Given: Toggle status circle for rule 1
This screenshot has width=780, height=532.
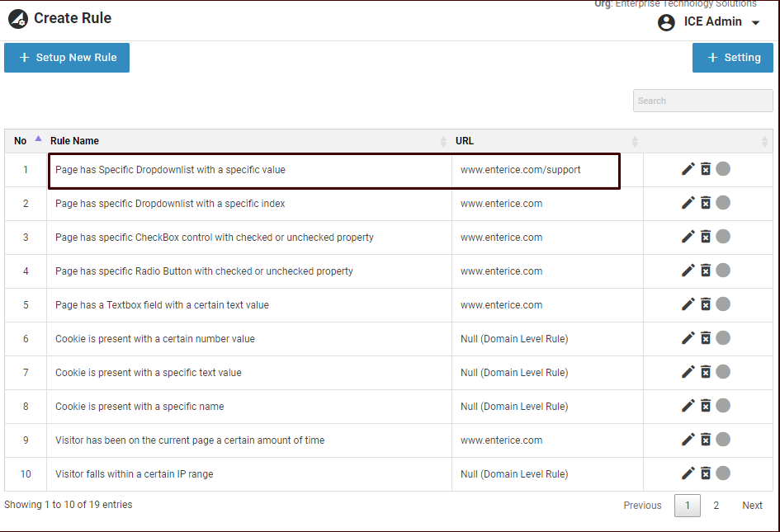Looking at the screenshot, I should pos(723,169).
